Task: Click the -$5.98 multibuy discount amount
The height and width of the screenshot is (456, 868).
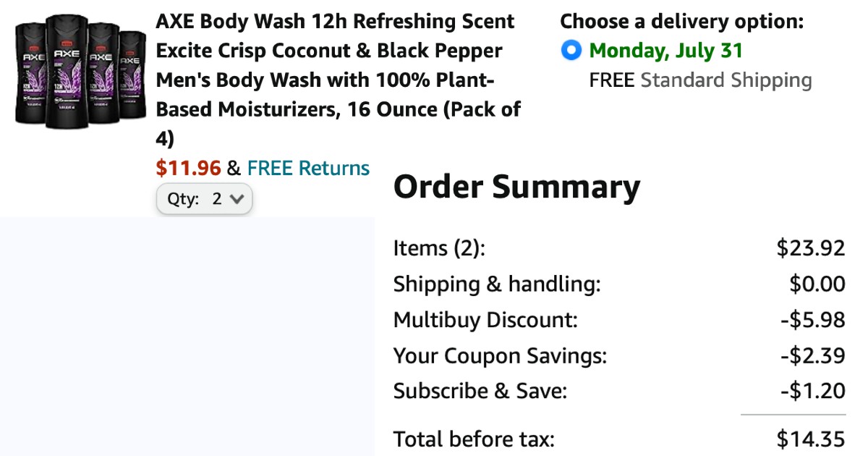Action: [812, 320]
